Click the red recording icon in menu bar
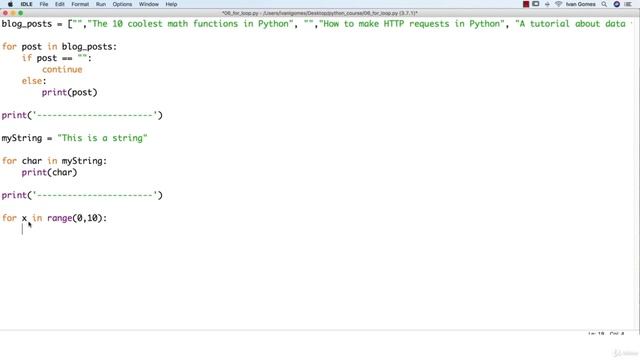Viewport: 640px width, 360px height. coord(526,4)
